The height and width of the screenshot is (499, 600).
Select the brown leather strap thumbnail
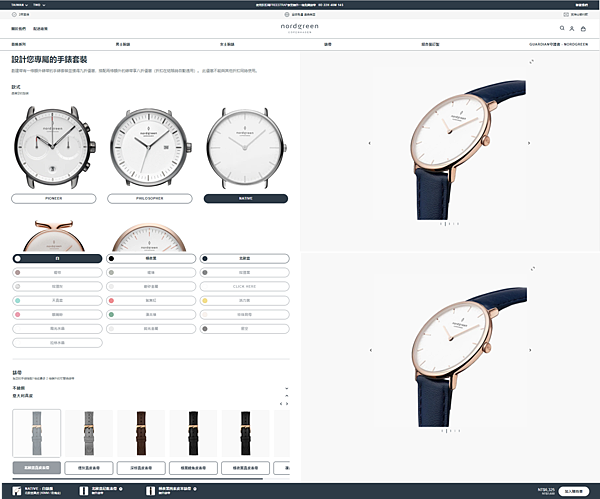(141, 433)
